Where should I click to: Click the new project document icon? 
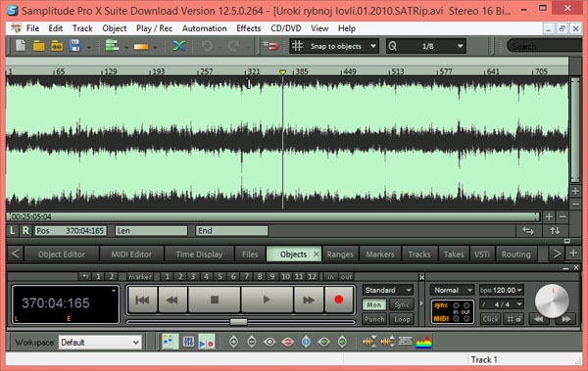click(x=21, y=46)
